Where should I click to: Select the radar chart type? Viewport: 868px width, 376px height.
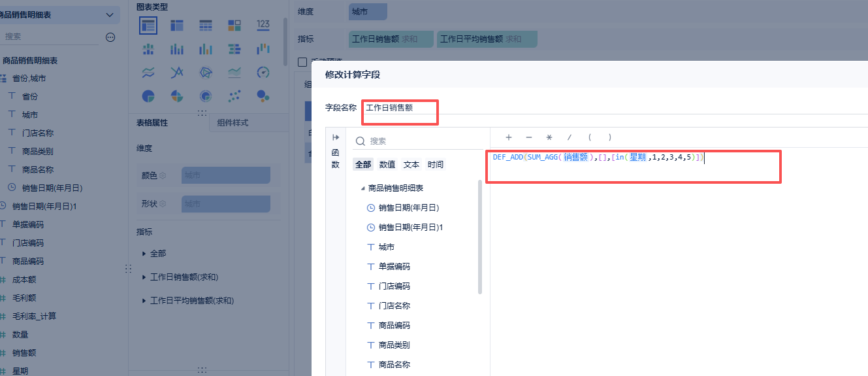pyautogui.click(x=206, y=73)
